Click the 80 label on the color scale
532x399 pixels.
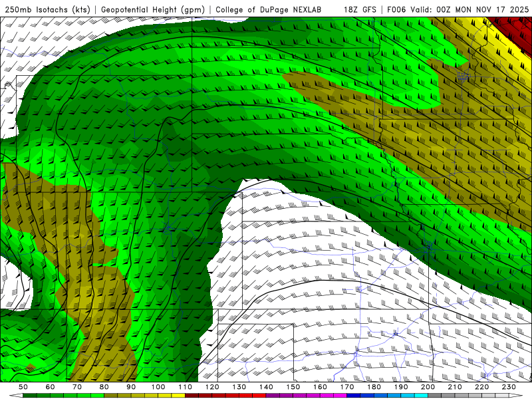(104, 387)
